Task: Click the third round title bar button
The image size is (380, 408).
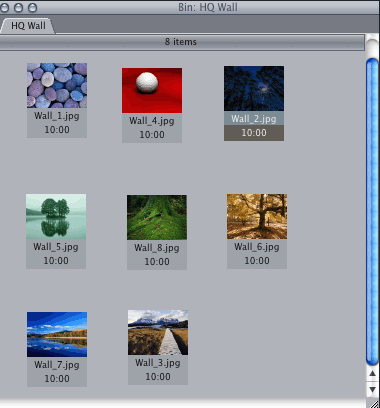Action: (32, 7)
